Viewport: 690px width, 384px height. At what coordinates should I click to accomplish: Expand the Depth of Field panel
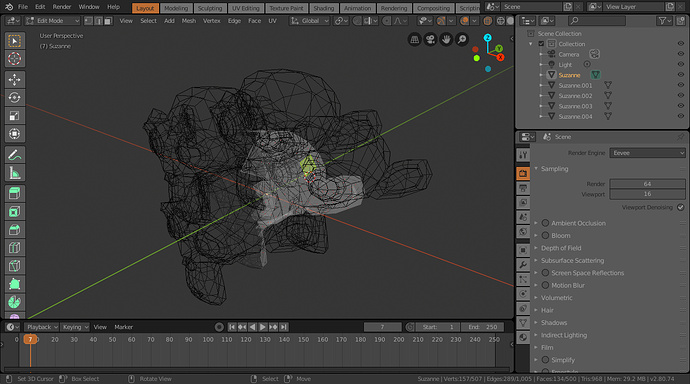coord(561,248)
